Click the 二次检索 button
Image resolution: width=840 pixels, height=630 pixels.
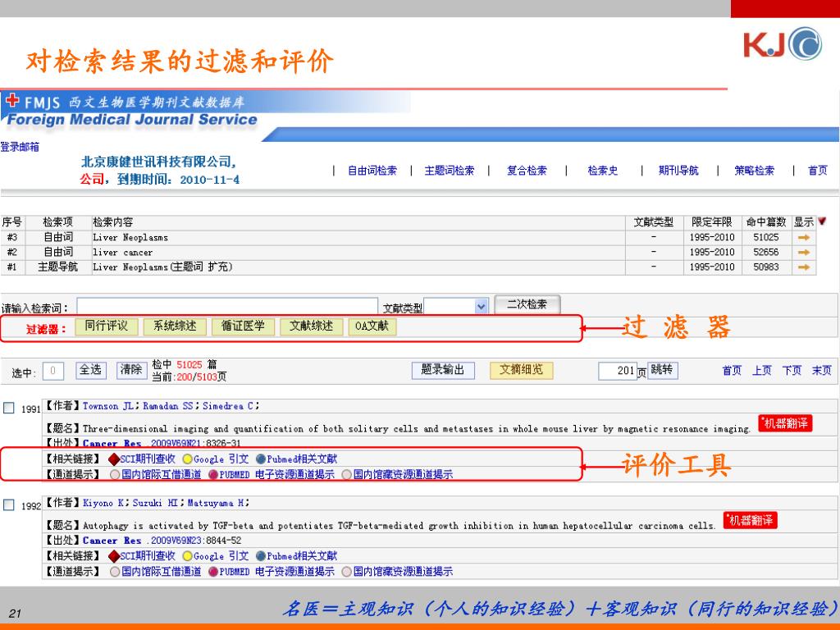527,304
